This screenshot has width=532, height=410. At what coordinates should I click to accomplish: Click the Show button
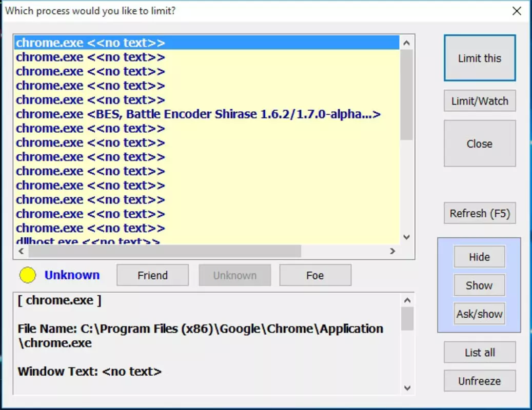coord(479,285)
